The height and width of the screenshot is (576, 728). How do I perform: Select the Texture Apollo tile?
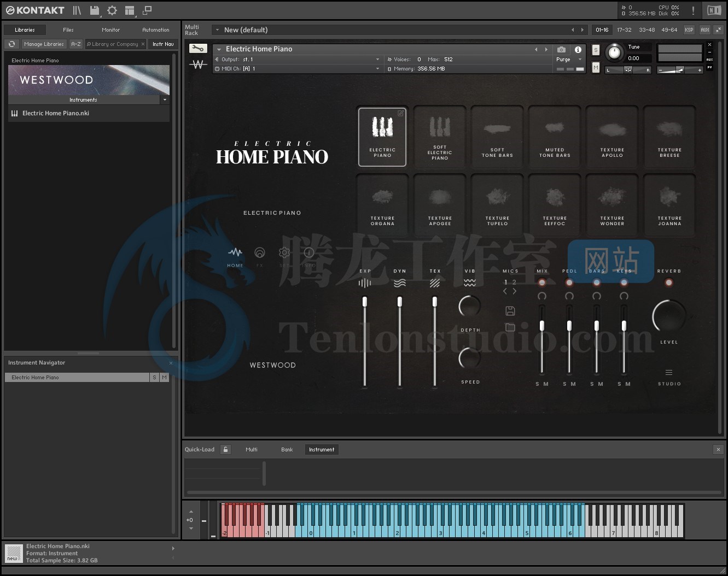tap(612, 137)
